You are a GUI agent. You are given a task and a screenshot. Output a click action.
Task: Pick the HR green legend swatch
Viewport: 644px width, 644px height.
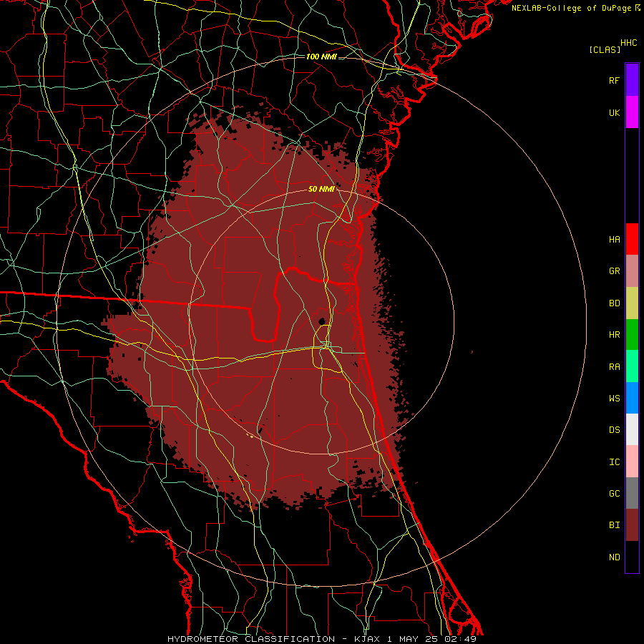(632, 335)
